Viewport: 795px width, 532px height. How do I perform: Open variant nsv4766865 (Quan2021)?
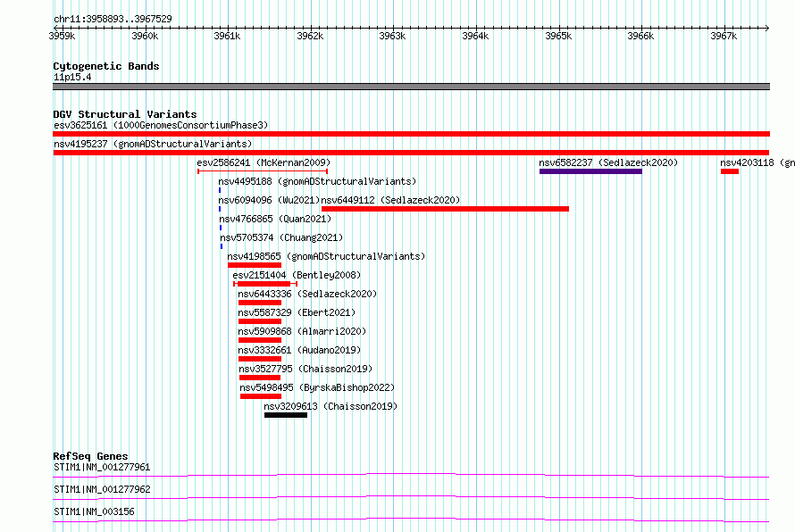tap(275, 219)
